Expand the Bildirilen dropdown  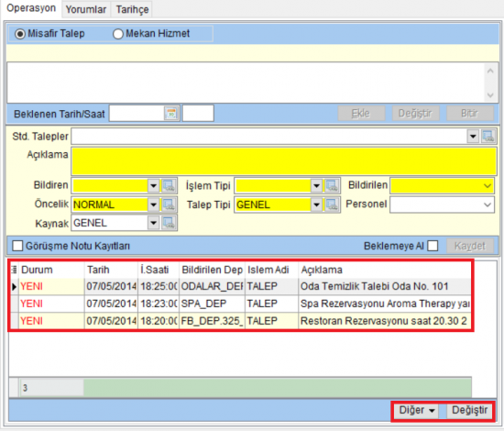488,185
